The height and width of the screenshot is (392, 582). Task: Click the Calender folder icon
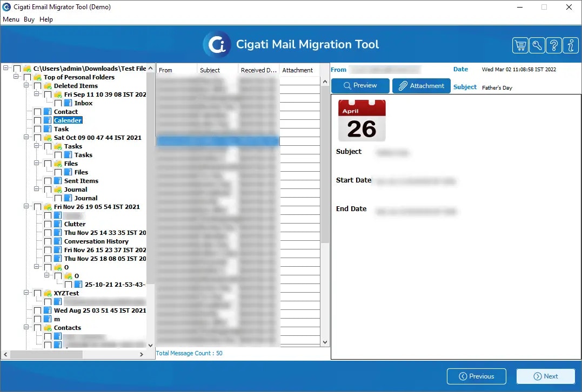48,120
